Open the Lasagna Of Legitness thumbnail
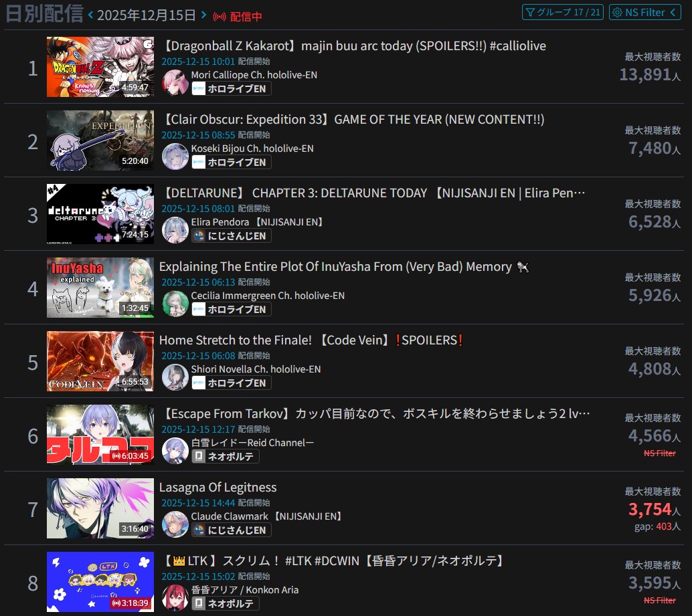The height and width of the screenshot is (616, 692). click(x=100, y=508)
